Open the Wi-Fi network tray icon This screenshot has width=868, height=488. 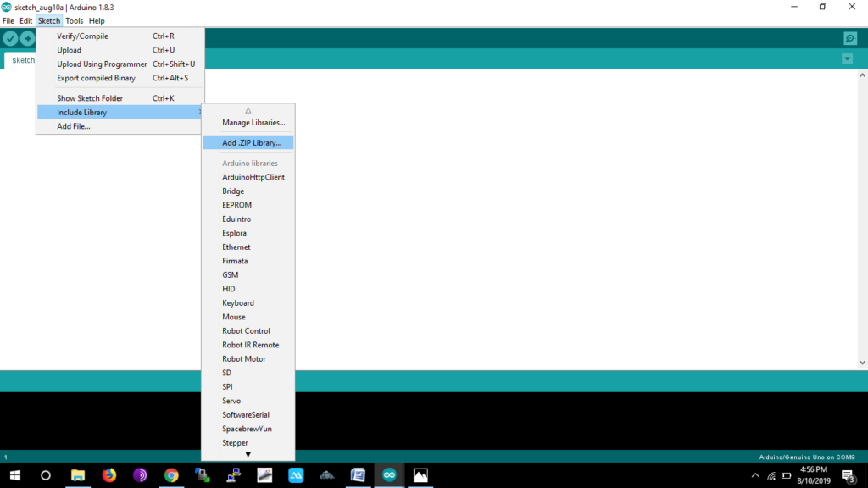click(x=771, y=475)
